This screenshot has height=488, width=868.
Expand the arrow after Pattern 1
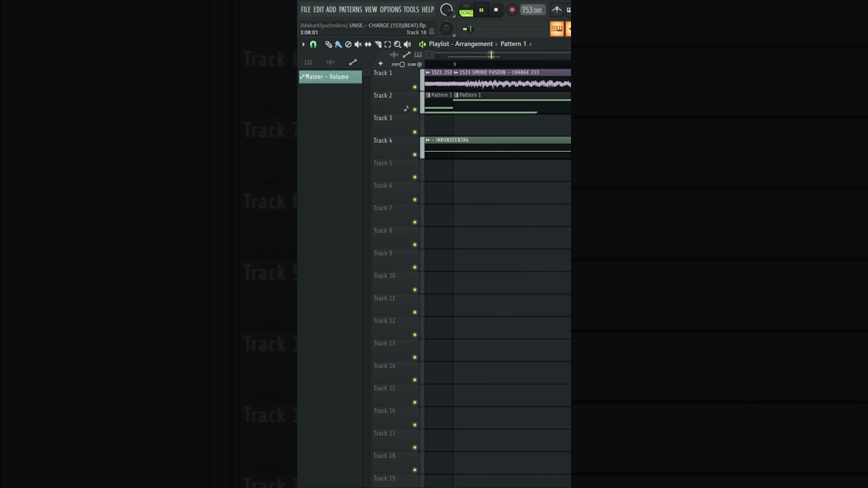pyautogui.click(x=530, y=44)
